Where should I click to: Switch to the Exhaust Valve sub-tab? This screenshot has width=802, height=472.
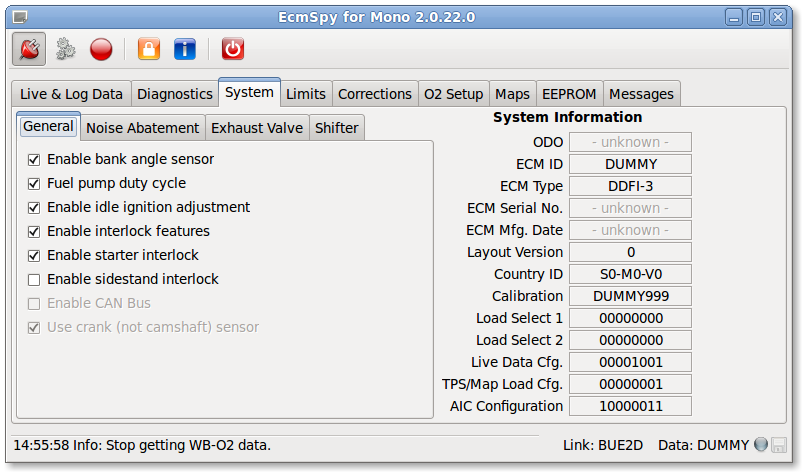click(x=257, y=128)
